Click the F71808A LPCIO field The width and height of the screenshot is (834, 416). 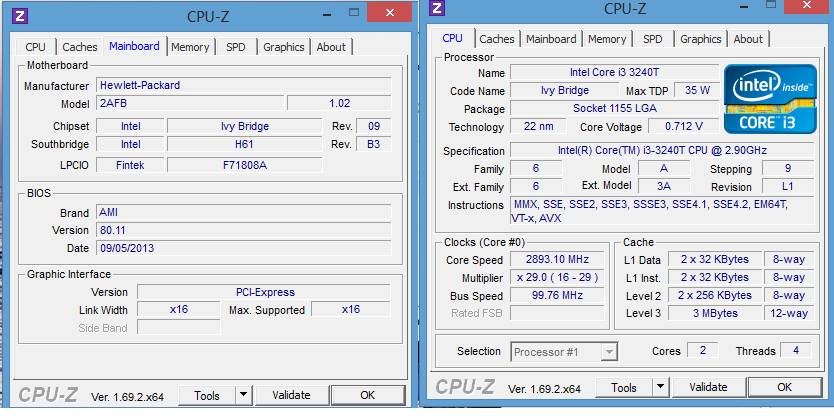point(244,165)
